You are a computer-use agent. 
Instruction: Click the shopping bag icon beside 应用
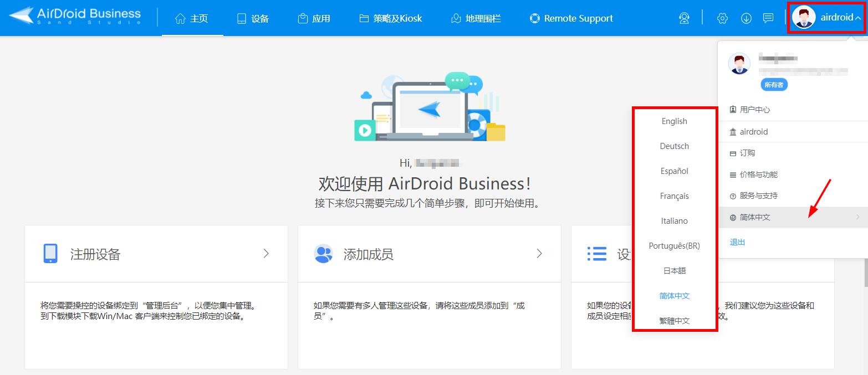pyautogui.click(x=303, y=18)
